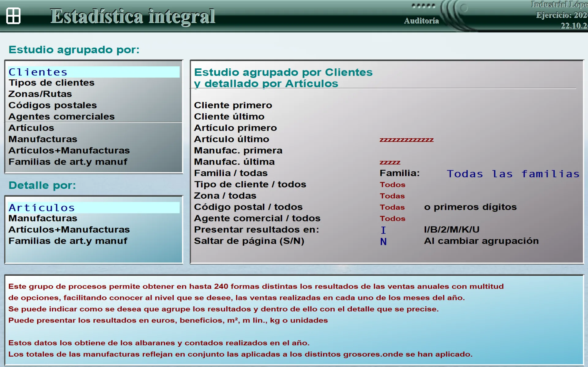
Task: Choose Artículos in the upper grouping list
Action: point(31,128)
